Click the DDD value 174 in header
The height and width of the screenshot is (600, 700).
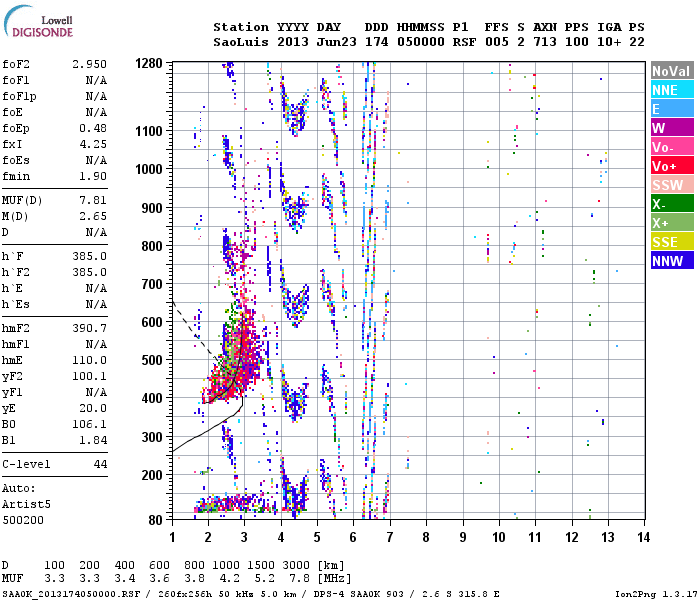tap(376, 42)
